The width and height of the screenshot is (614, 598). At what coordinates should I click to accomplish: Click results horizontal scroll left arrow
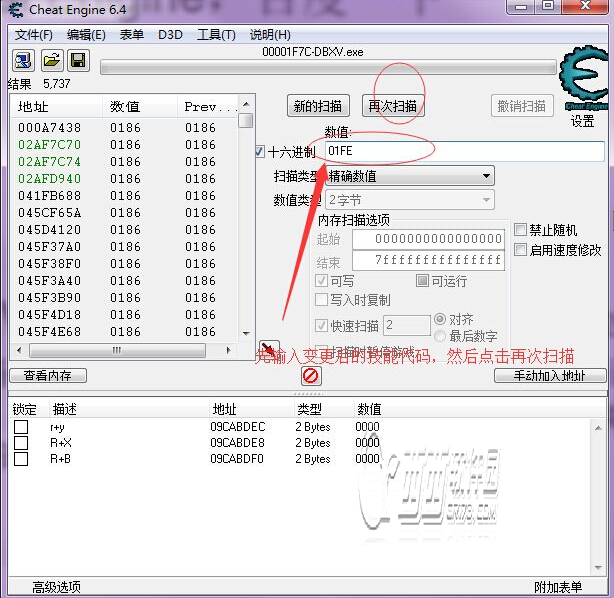(20, 350)
